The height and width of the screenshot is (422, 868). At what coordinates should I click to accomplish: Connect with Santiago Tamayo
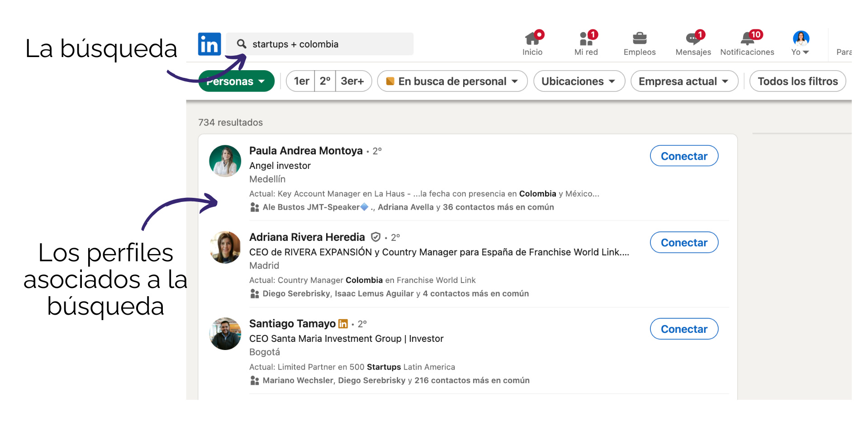pyautogui.click(x=684, y=329)
